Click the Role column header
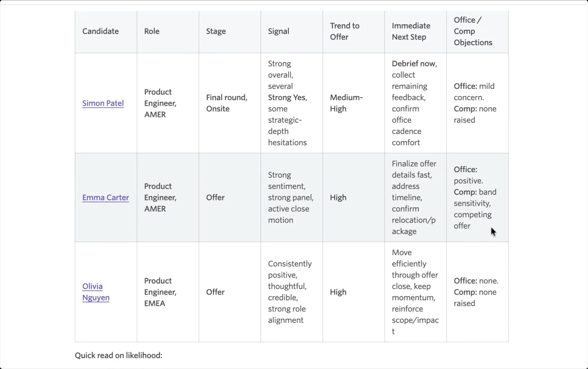Viewport: 588px width, 369px height. pyautogui.click(x=152, y=31)
